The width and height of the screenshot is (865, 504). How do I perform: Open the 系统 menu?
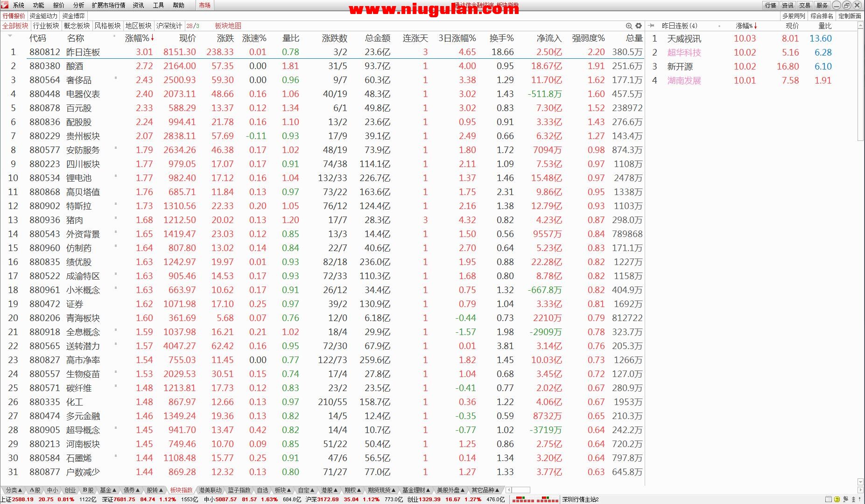pyautogui.click(x=19, y=5)
